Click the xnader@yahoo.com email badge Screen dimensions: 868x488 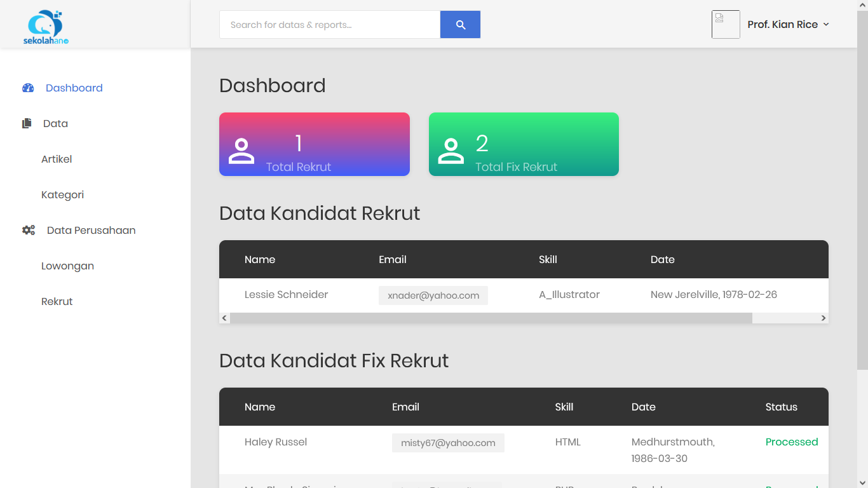click(x=433, y=295)
